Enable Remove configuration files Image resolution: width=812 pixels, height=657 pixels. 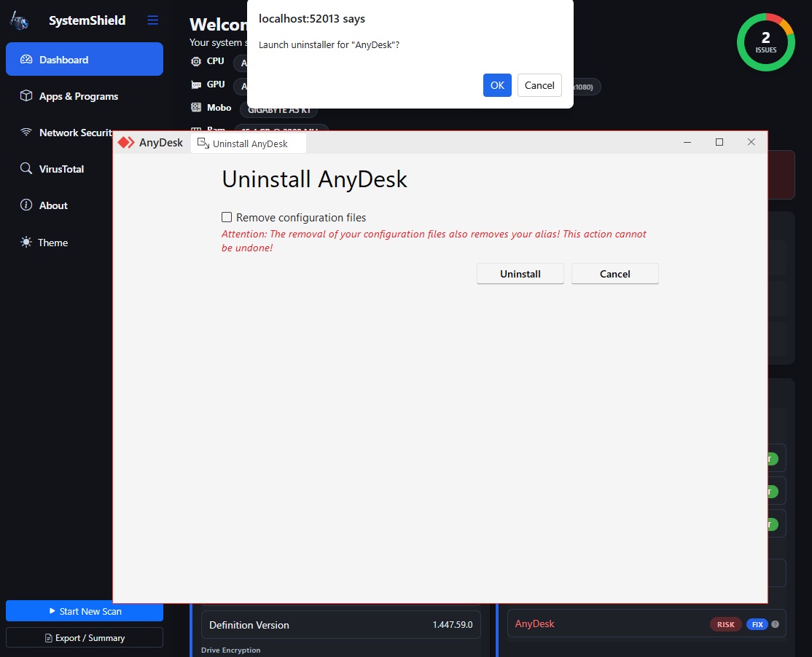(x=227, y=217)
